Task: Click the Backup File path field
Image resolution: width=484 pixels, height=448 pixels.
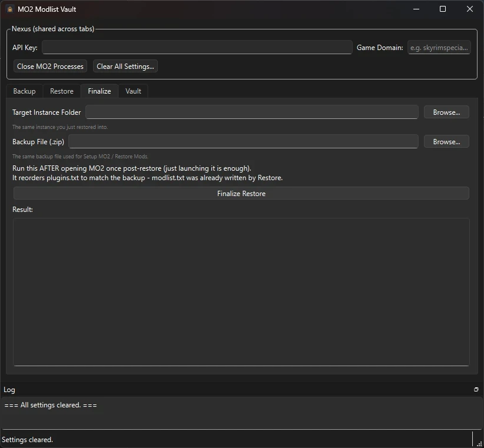Action: click(244, 141)
